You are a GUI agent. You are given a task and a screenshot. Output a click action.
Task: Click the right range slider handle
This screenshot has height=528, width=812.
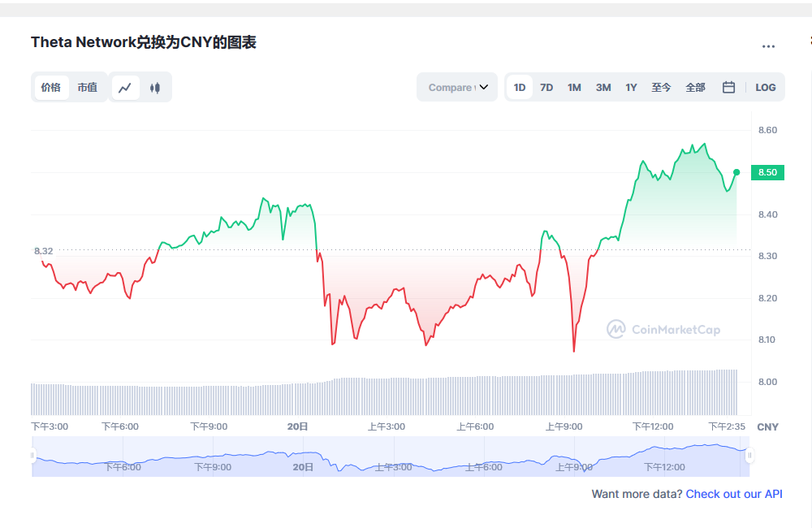(x=749, y=456)
